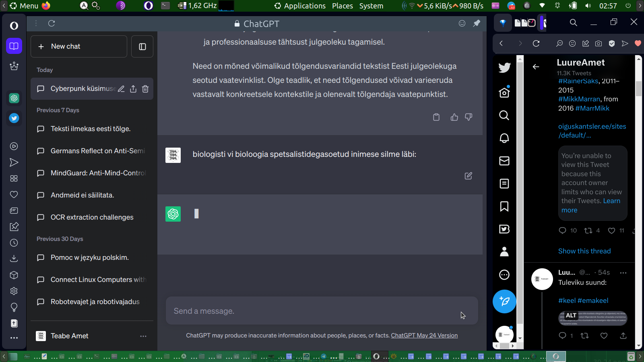Viewport: 644px width, 362px height.
Task: Open ChatGPT panel three-dot menu
Action: point(36,23)
